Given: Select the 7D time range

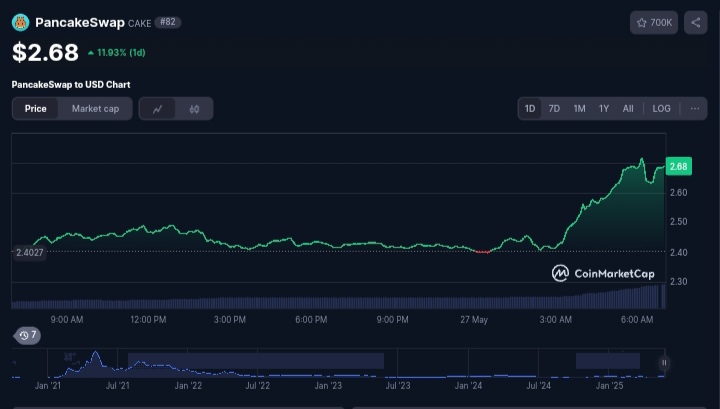Looking at the screenshot, I should [x=554, y=108].
